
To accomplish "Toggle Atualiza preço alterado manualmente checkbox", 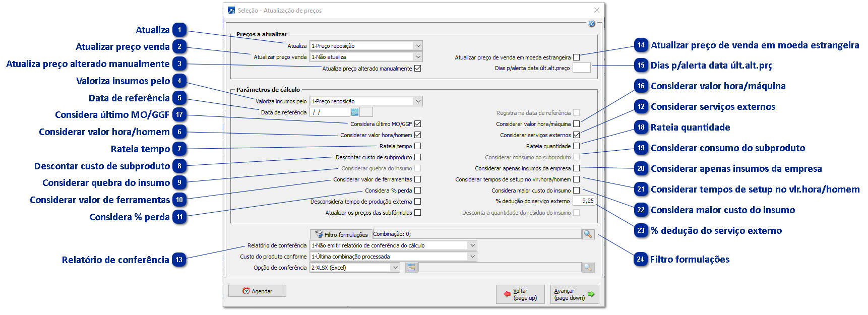I will pyautogui.click(x=417, y=69).
